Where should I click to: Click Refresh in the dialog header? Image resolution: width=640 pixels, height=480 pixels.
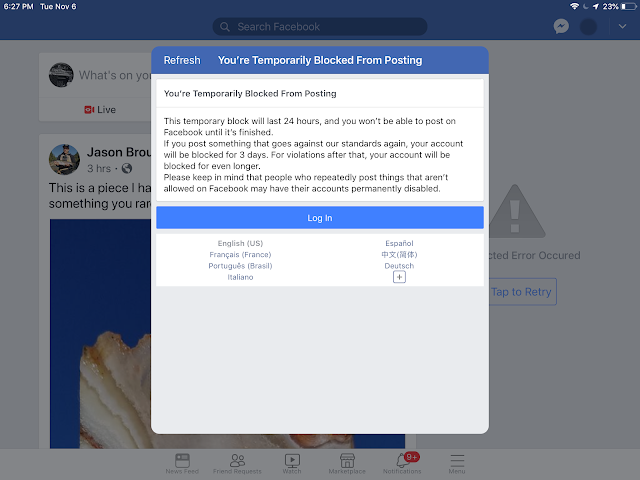(182, 60)
